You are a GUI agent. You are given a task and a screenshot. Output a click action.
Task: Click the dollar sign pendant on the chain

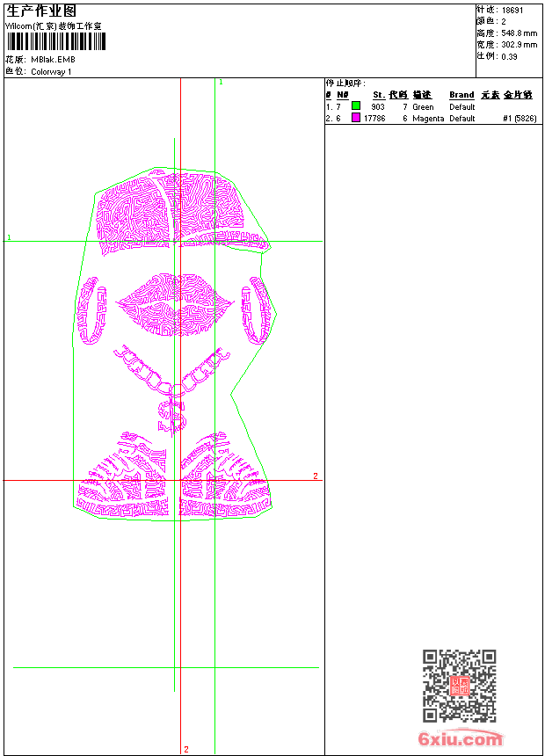172,415
